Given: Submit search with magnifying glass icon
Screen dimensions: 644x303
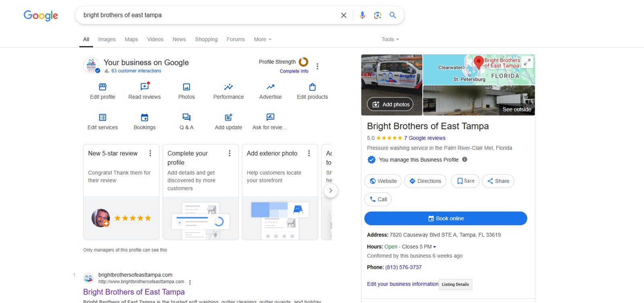Looking at the screenshot, I should 393,15.
